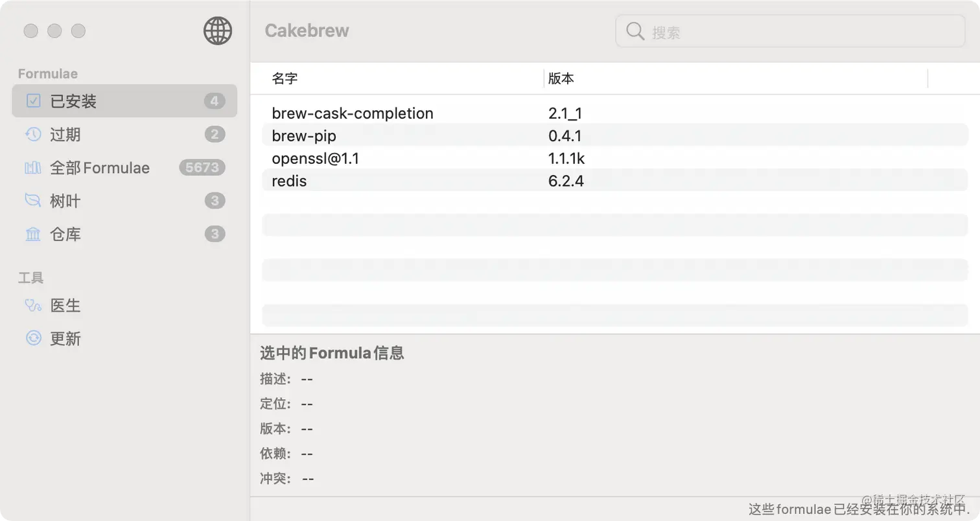Click the clock icon next to 过期
The image size is (980, 521).
33,134
